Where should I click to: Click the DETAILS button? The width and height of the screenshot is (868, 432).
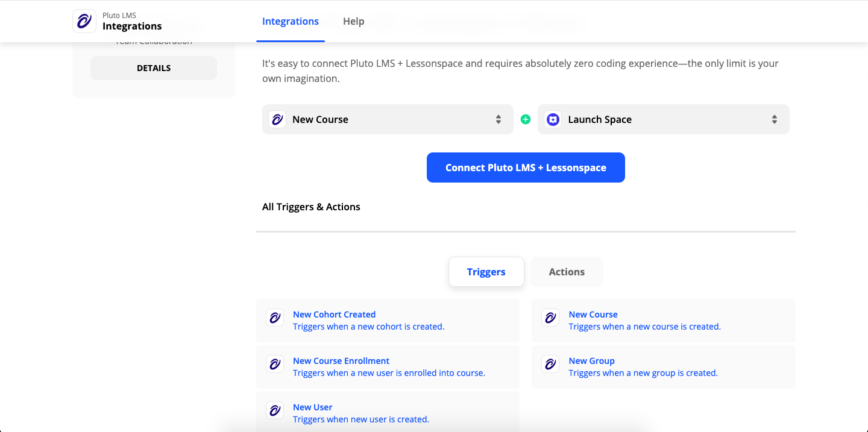[154, 68]
